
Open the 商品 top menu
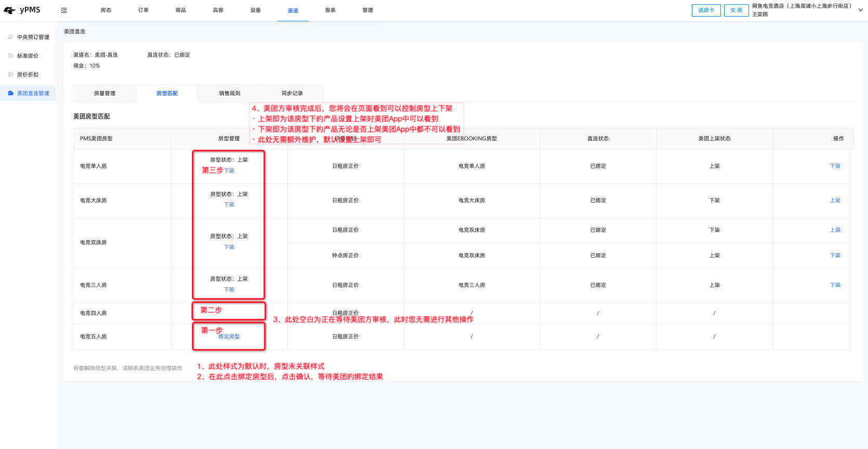[x=181, y=10]
